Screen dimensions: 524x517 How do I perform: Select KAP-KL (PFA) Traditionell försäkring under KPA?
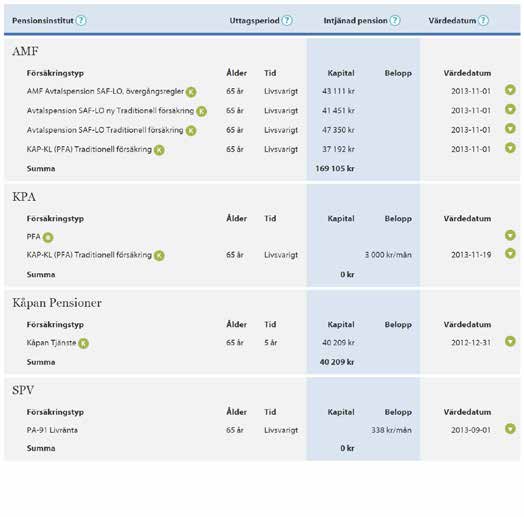point(89,255)
